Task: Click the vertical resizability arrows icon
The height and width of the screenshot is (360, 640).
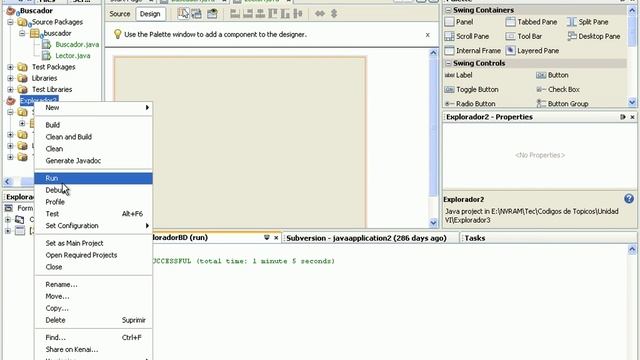Action: click(334, 13)
